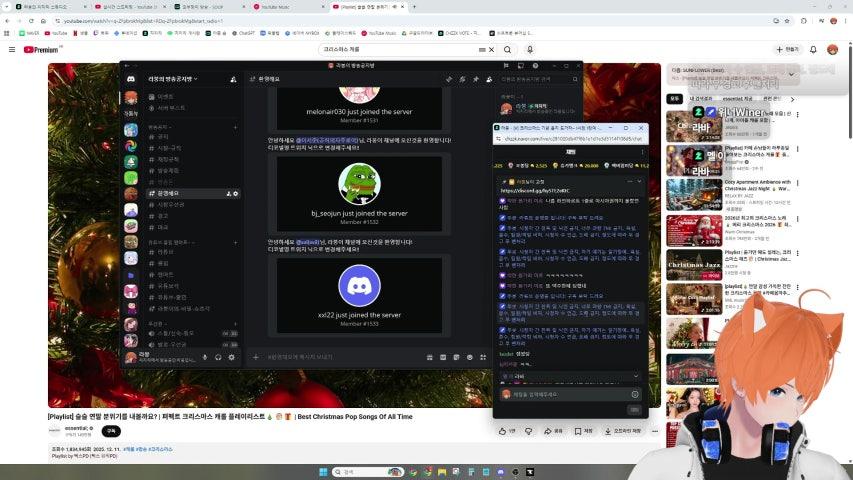Collapse pinned notice chevron in chat popup
This screenshot has width=853, height=480.
[x=639, y=182]
